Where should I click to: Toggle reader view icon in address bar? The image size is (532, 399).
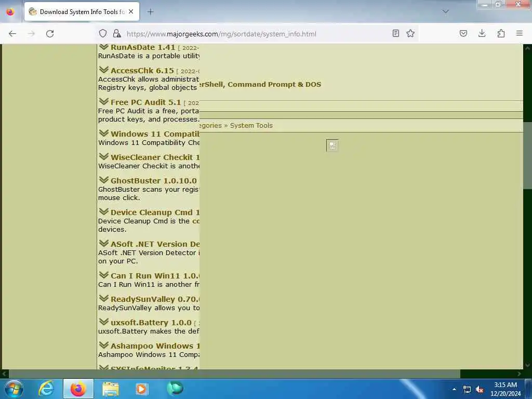tap(395, 33)
